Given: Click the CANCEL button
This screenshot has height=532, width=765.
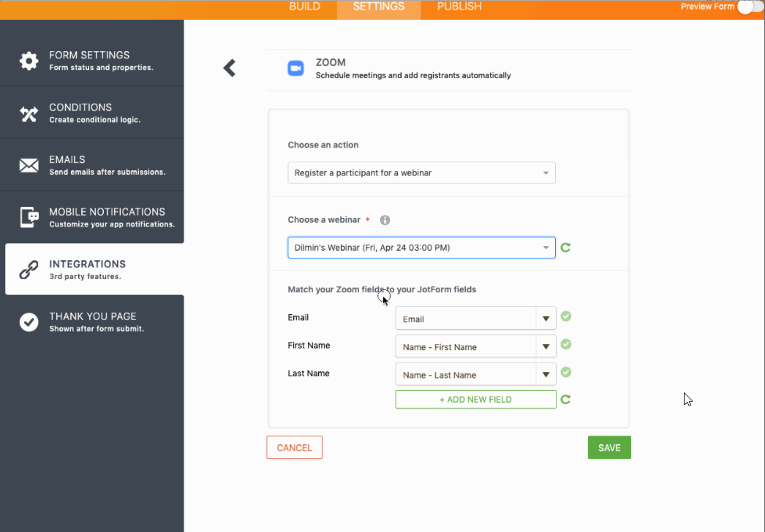Looking at the screenshot, I should 294,448.
